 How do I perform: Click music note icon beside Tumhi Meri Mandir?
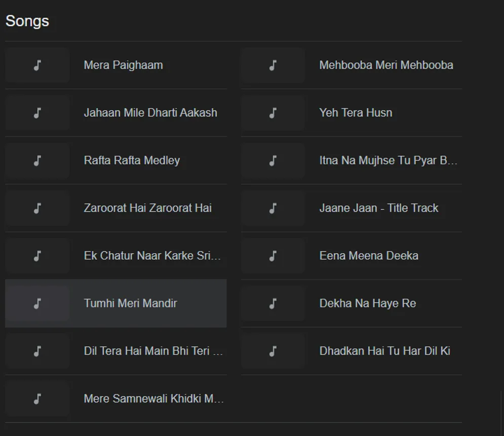pyautogui.click(x=37, y=303)
